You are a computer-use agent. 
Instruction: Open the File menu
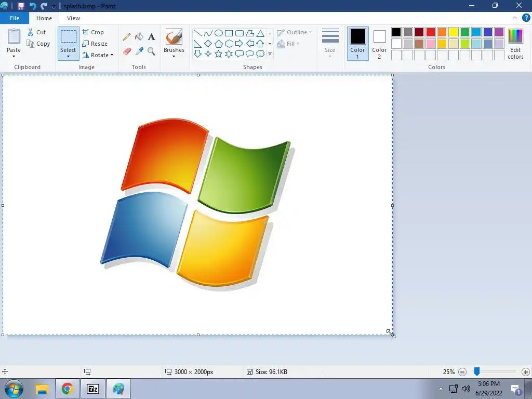click(15, 18)
